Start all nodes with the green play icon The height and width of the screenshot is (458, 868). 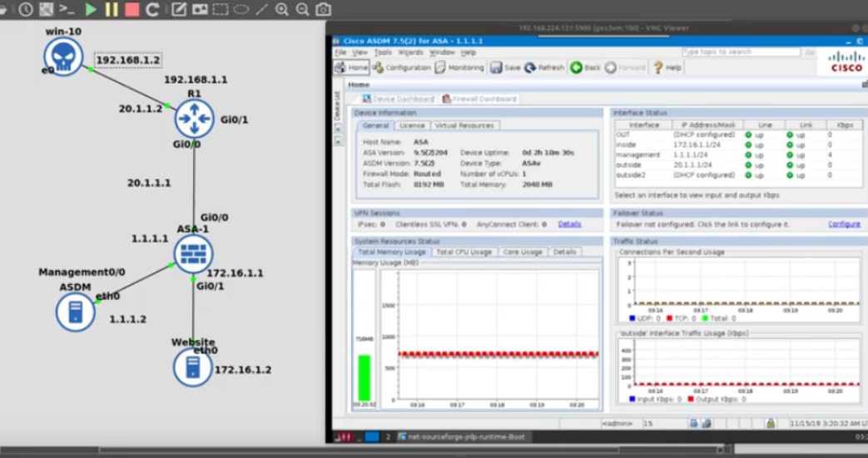click(91, 10)
